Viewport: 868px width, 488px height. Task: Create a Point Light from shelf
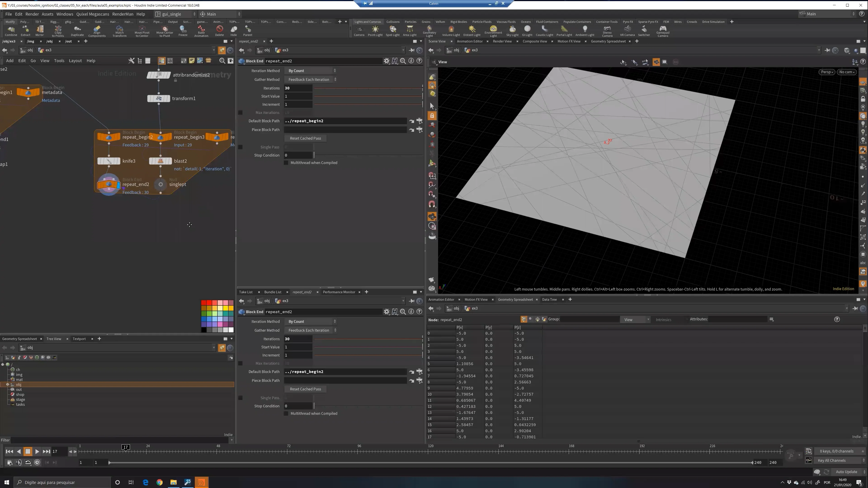375,31
